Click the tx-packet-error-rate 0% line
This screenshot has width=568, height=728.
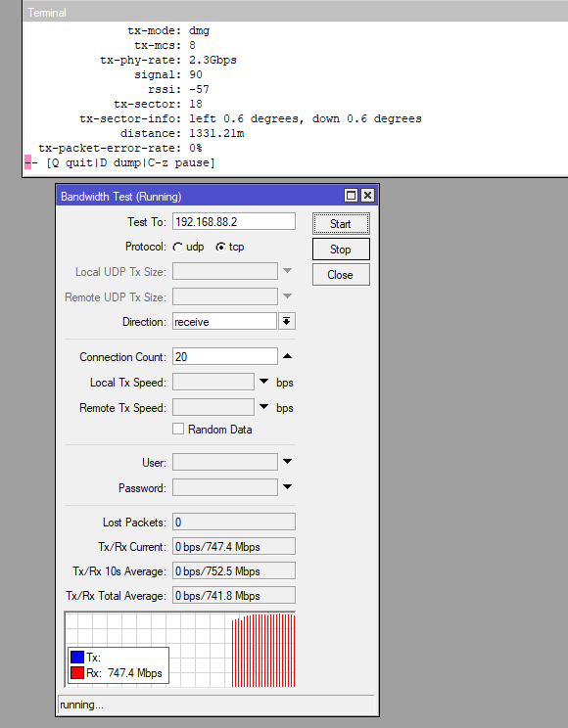(x=119, y=148)
